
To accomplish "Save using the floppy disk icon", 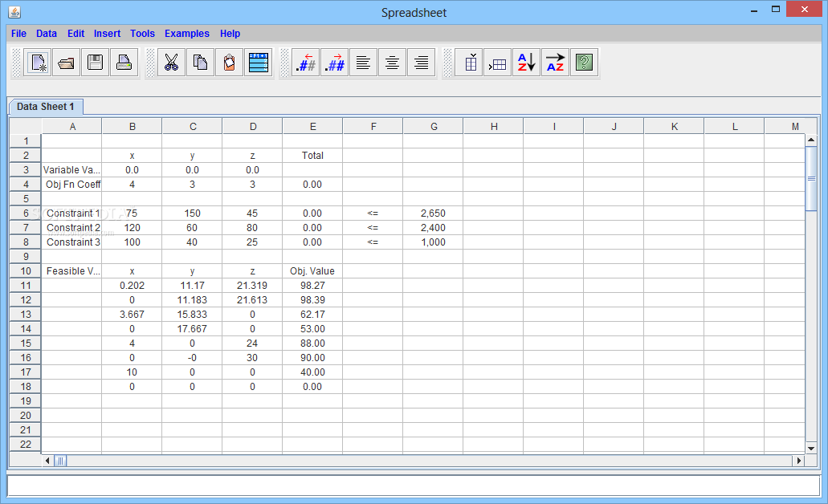I will tap(95, 63).
